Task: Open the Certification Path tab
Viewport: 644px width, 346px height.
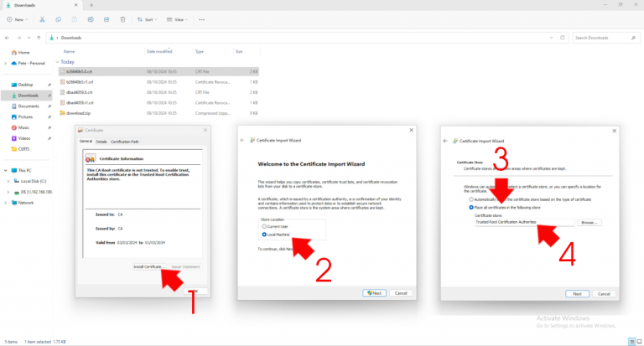Action: click(x=125, y=142)
